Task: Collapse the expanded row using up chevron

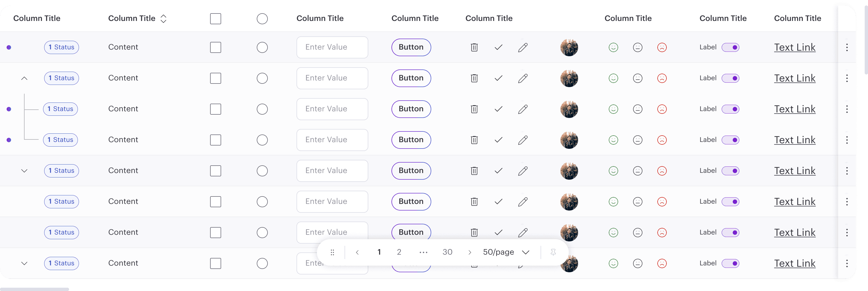Action: (24, 78)
